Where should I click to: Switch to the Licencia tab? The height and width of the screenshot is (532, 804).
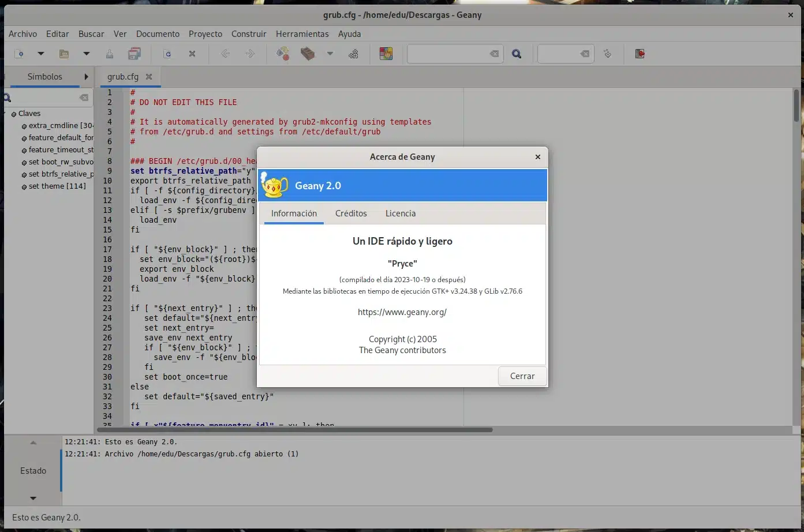pyautogui.click(x=400, y=213)
